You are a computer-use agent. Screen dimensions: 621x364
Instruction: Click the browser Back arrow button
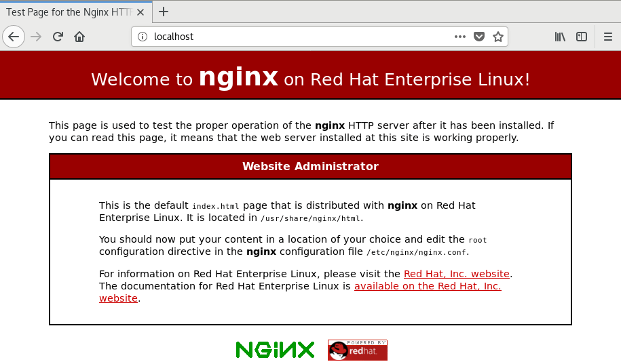[x=14, y=37]
